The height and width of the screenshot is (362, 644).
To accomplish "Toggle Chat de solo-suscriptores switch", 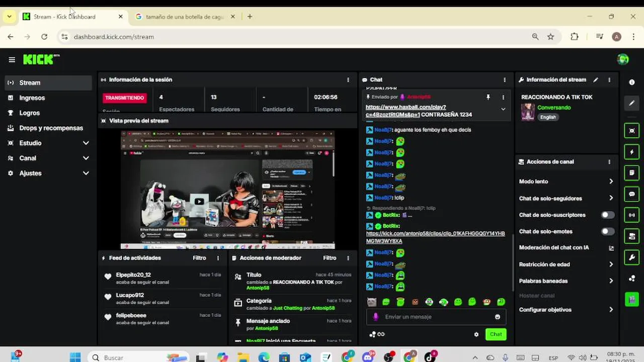I will pyautogui.click(x=608, y=215).
